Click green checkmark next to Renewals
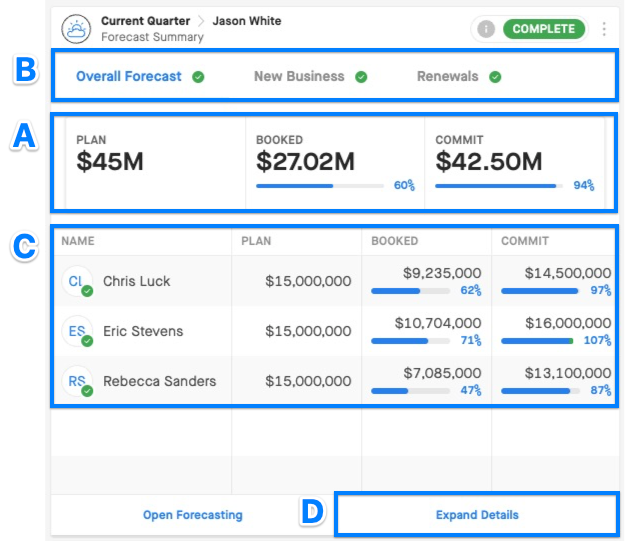Image resolution: width=625 pixels, height=541 pixels. point(495,77)
